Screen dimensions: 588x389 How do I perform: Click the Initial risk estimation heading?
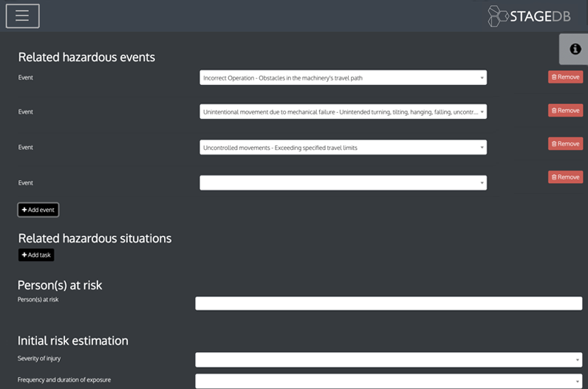point(73,340)
